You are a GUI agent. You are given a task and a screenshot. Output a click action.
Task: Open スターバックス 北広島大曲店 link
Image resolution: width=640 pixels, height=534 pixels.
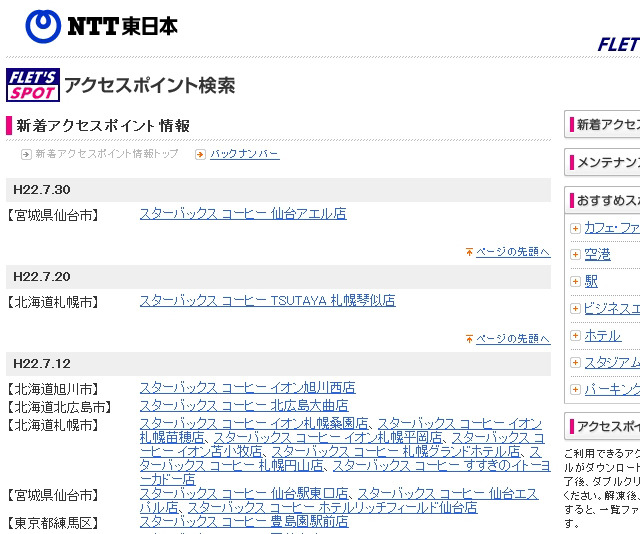(x=244, y=406)
